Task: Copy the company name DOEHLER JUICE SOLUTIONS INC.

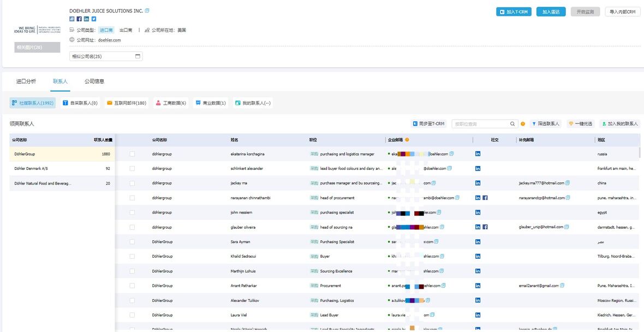Action: click(x=147, y=11)
